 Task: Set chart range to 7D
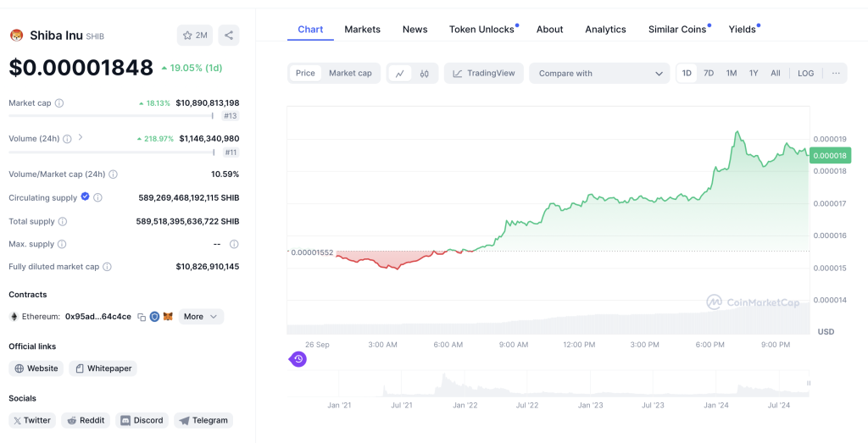point(709,73)
